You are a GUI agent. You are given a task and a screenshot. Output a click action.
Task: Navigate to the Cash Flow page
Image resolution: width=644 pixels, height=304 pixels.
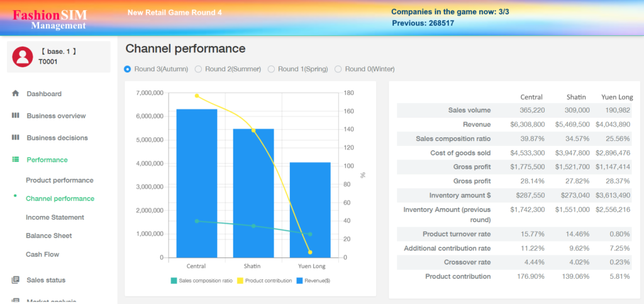[41, 254]
